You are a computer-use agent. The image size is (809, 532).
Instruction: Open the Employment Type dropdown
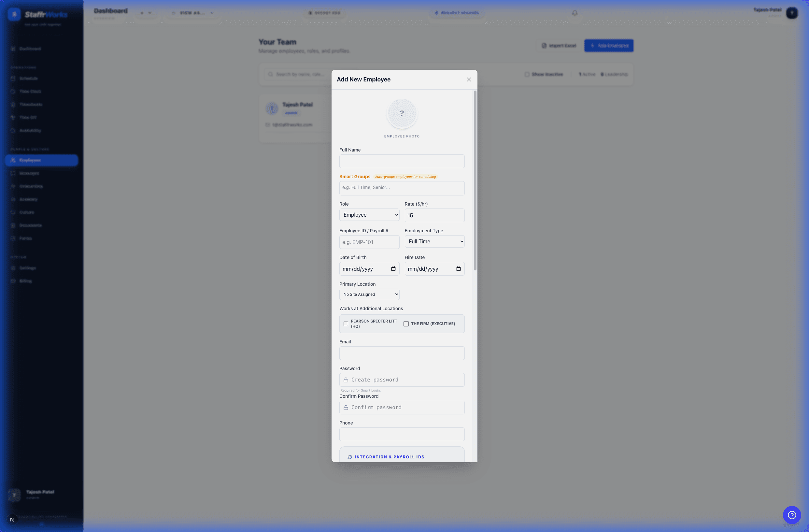pos(434,241)
